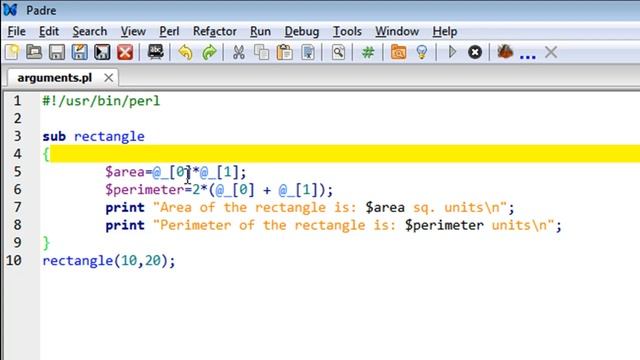Click the Save As toolbar icon

click(80, 52)
